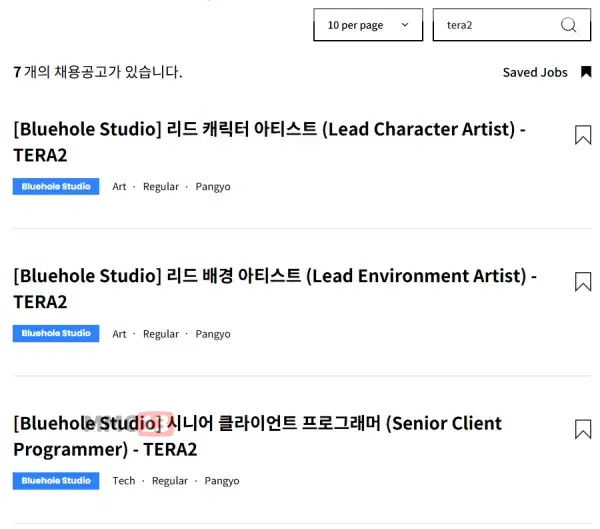600x529 pixels.
Task: Click the 7 job postings count text
Action: point(98,72)
